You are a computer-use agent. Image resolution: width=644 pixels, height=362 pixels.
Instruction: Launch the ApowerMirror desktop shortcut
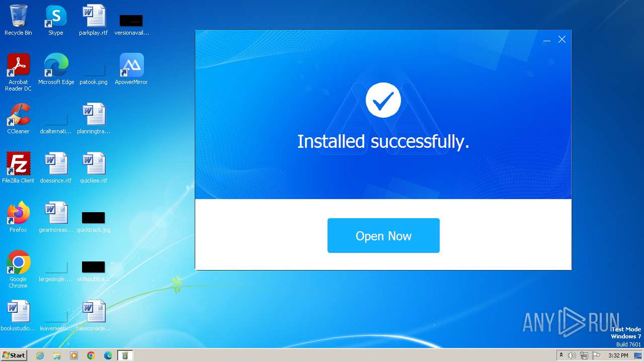point(131,69)
